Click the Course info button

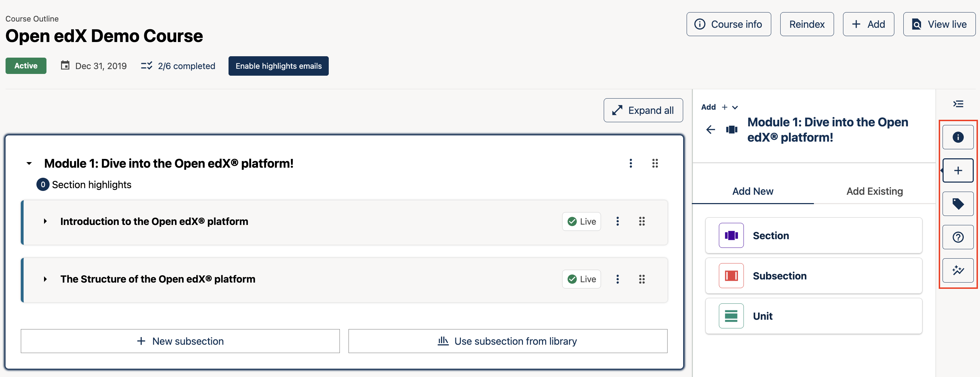pyautogui.click(x=729, y=24)
